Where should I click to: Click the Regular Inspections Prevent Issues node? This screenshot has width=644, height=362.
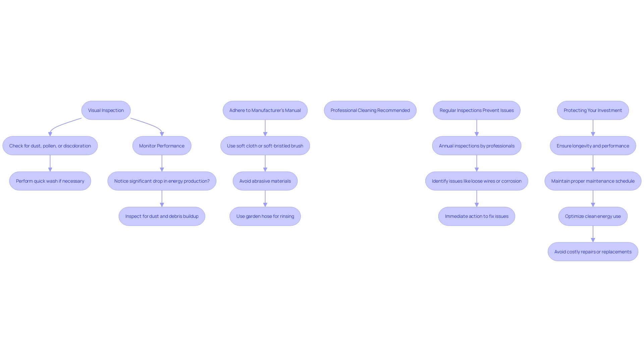[476, 110]
